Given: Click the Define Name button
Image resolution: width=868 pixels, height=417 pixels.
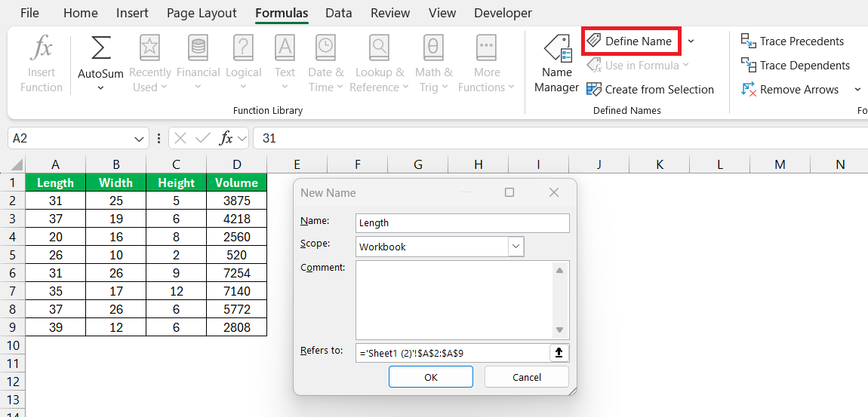Looking at the screenshot, I should pyautogui.click(x=630, y=41).
